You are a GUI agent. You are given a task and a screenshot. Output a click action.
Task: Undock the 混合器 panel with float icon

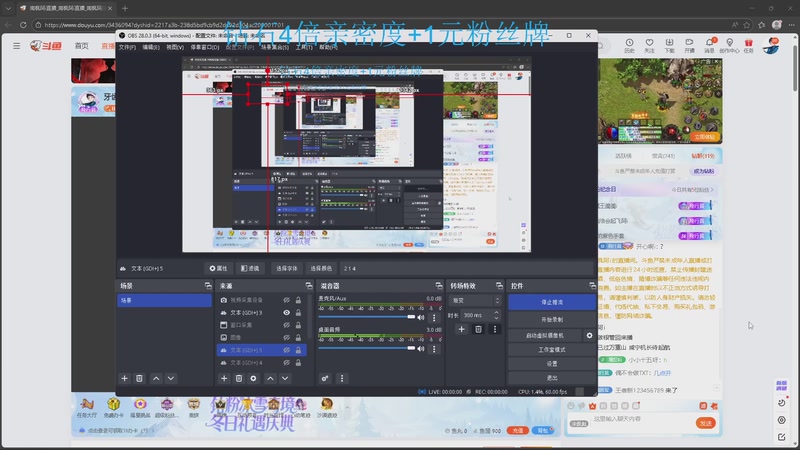[439, 286]
